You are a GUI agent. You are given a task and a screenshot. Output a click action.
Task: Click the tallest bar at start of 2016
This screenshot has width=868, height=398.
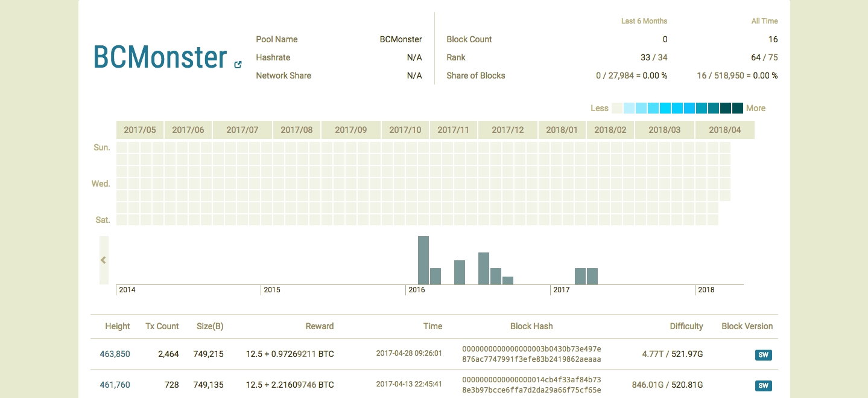click(x=423, y=260)
